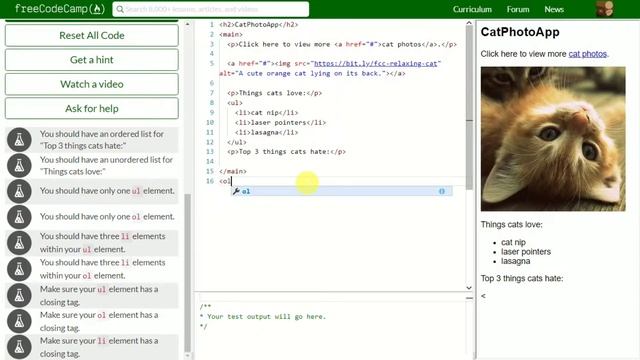Open the user avatar profile menu

604,9
